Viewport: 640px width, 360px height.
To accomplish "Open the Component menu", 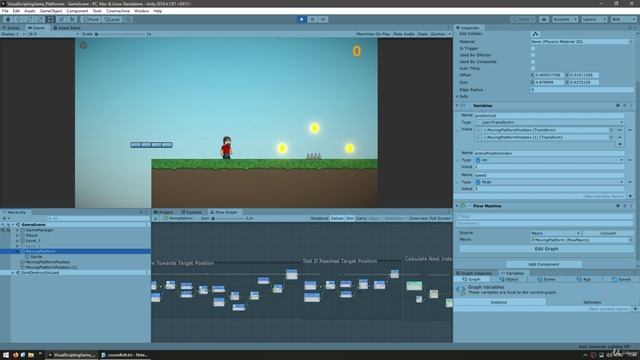I will pos(77,11).
